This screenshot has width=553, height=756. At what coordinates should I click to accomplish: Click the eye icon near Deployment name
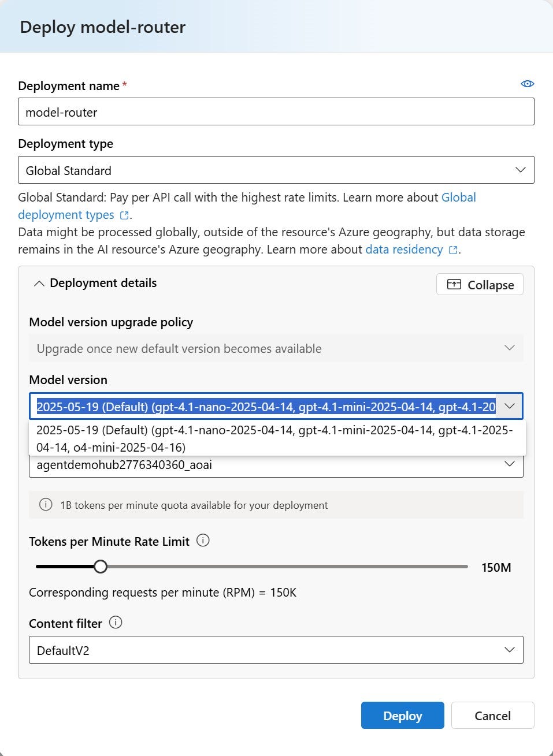pyautogui.click(x=527, y=84)
